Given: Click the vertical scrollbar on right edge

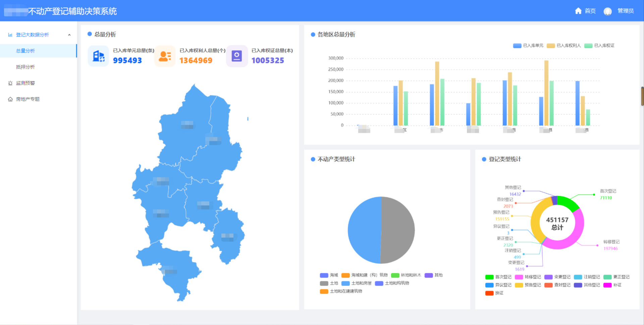Looking at the screenshot, I should (x=642, y=96).
